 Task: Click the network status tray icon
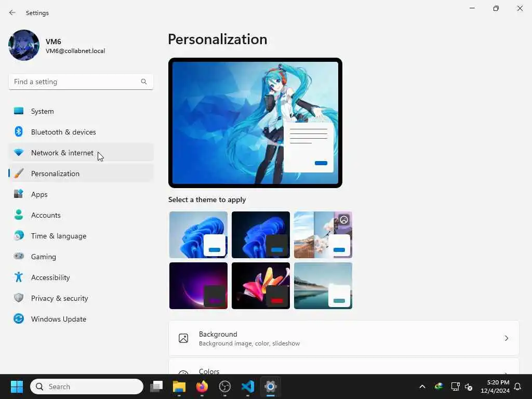coord(455,387)
